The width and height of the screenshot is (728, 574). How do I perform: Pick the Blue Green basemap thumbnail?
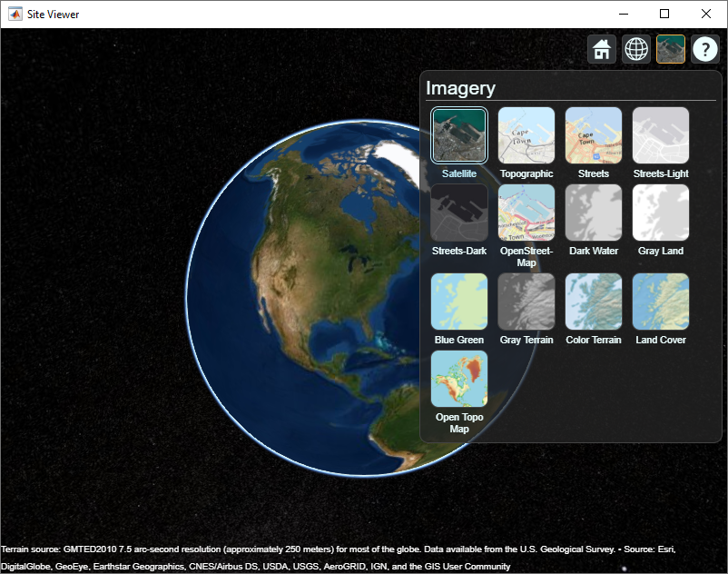coord(459,302)
